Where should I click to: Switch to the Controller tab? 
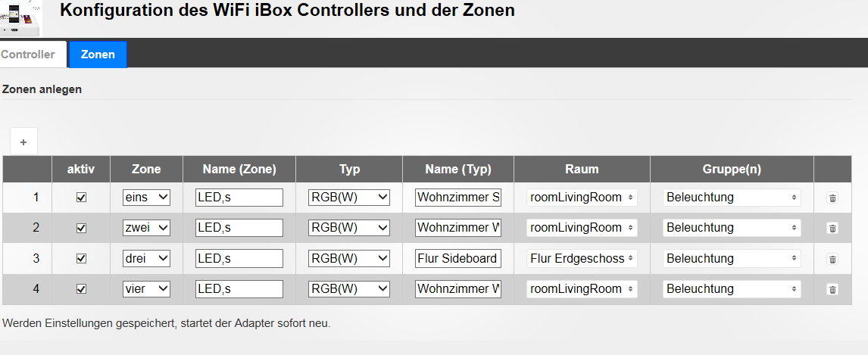click(x=28, y=54)
